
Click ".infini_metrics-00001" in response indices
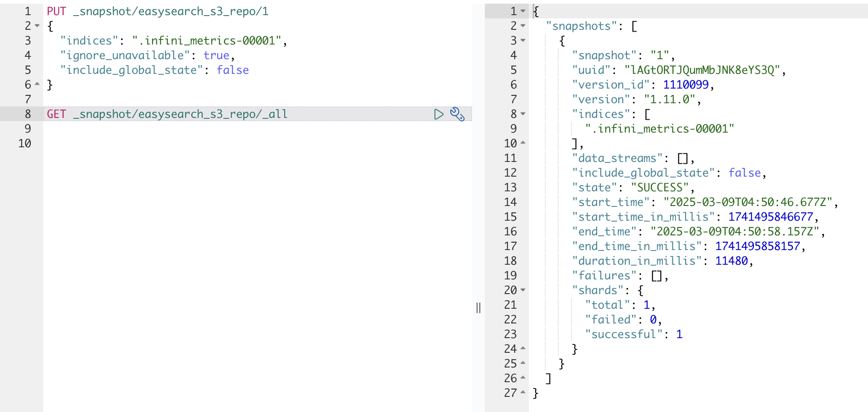pos(659,129)
